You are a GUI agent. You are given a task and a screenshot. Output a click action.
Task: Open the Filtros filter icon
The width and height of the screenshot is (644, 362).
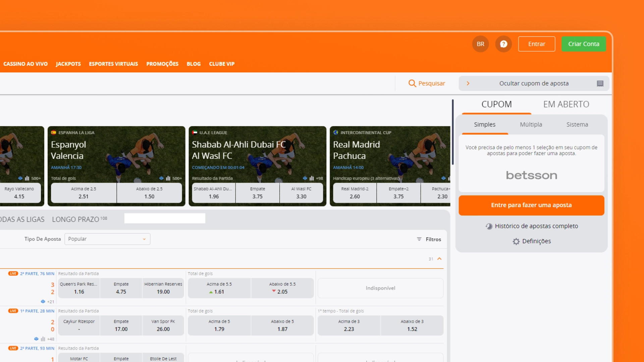pos(419,239)
